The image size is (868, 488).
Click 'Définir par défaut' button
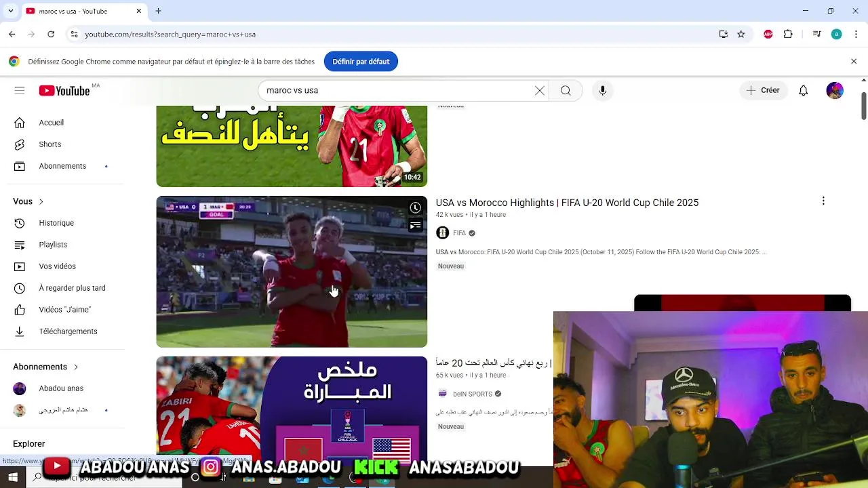(x=361, y=61)
